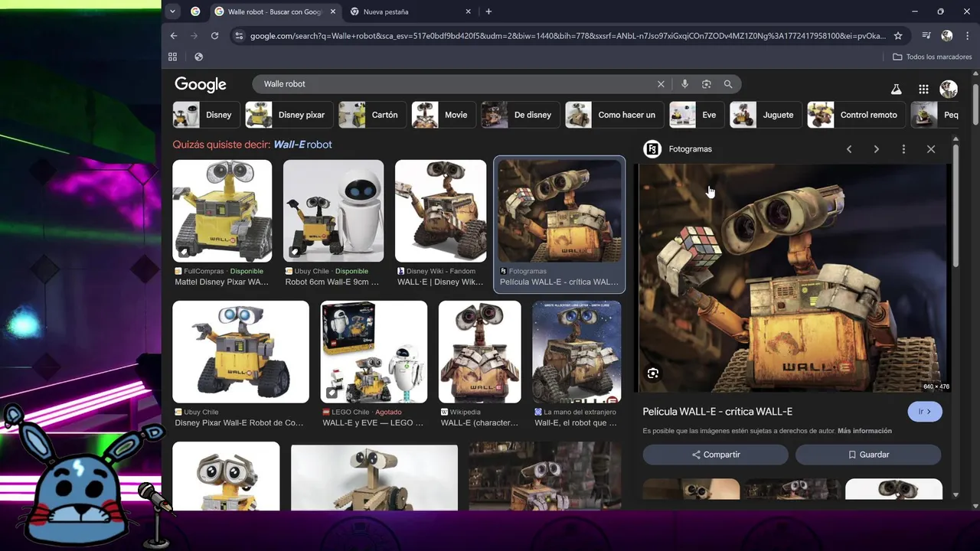This screenshot has width=980, height=551.
Task: Select the Eve filter chip
Action: point(697,115)
